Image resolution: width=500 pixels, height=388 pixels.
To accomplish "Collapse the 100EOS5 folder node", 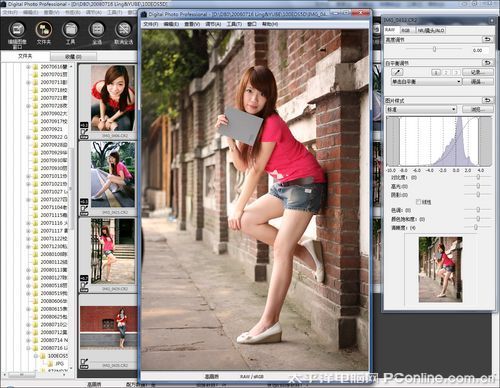I will coord(36,356).
